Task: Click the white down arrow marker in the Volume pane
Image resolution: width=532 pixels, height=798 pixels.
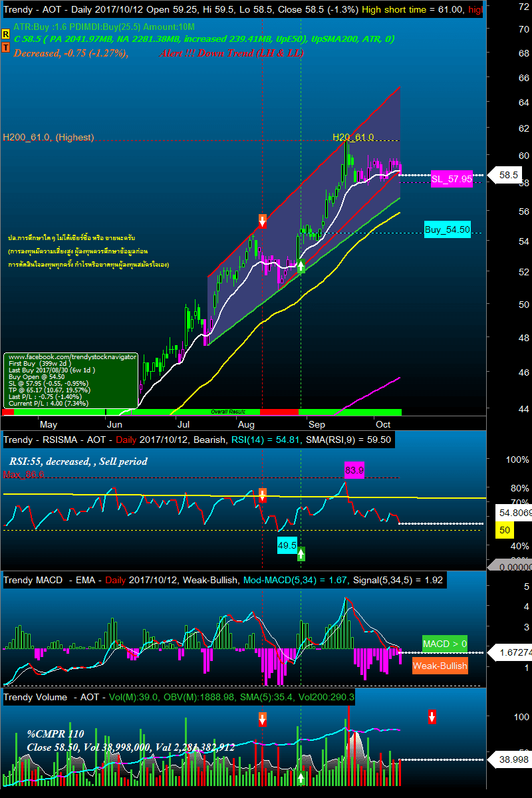Action: click(x=263, y=719)
